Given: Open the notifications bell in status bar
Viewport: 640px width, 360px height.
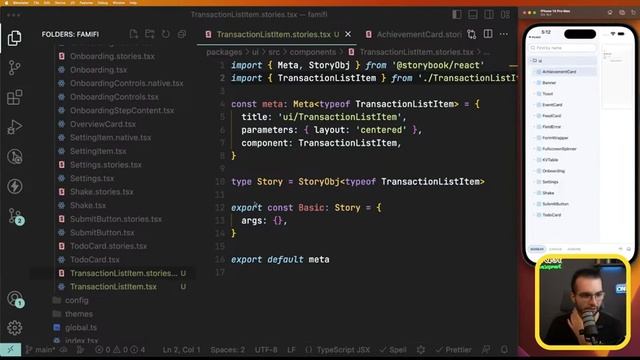Looking at the screenshot, I should pyautogui.click(x=504, y=350).
